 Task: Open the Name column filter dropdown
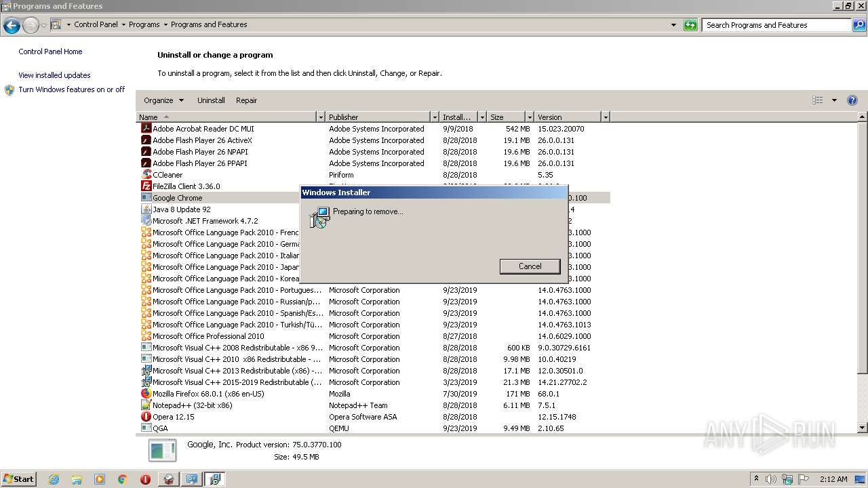click(x=321, y=117)
